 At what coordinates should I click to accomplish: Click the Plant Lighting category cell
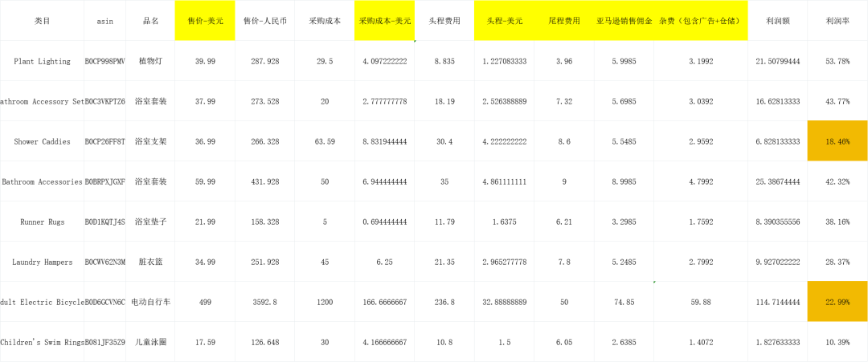[42, 61]
